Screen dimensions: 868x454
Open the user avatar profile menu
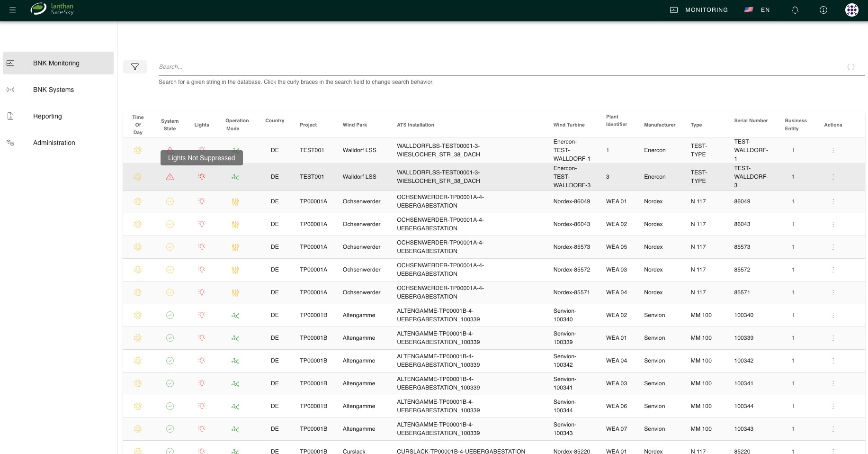851,10
